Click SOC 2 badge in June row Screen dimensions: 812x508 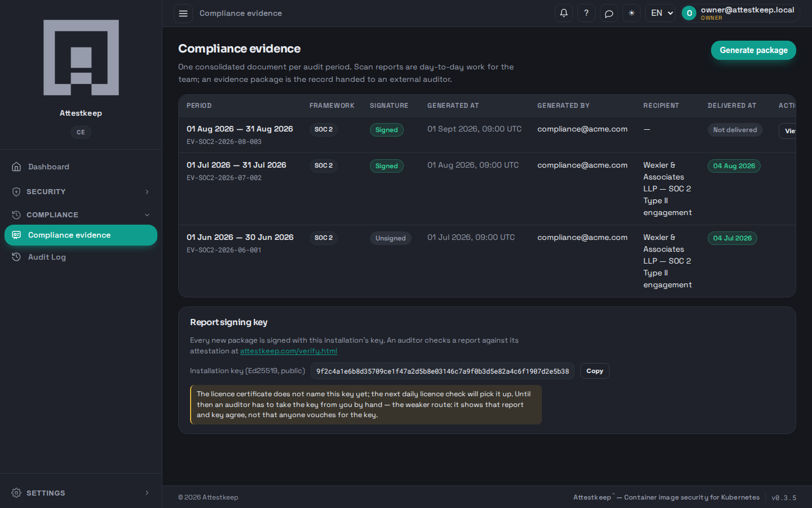(324, 238)
